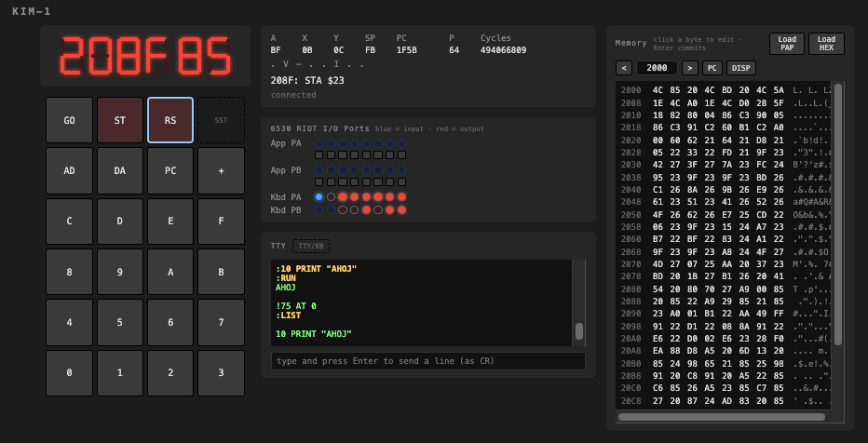Click the seven-segment LED display

click(x=145, y=56)
